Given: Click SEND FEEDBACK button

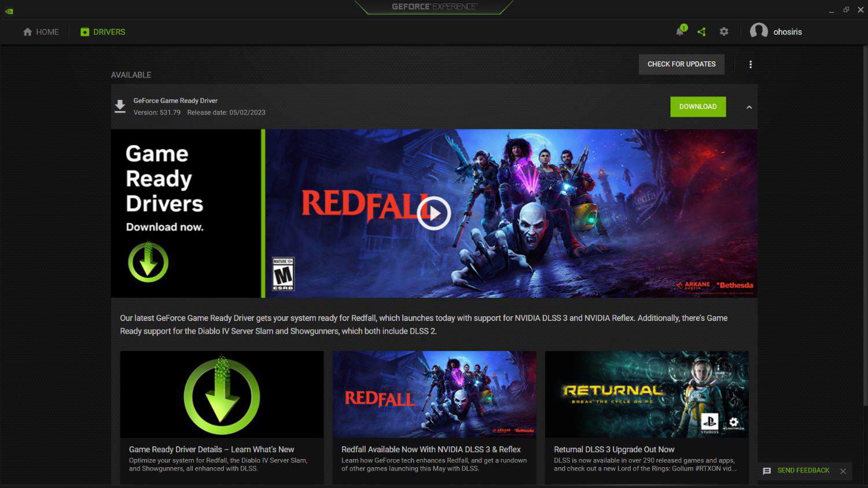Looking at the screenshot, I should 796,471.
